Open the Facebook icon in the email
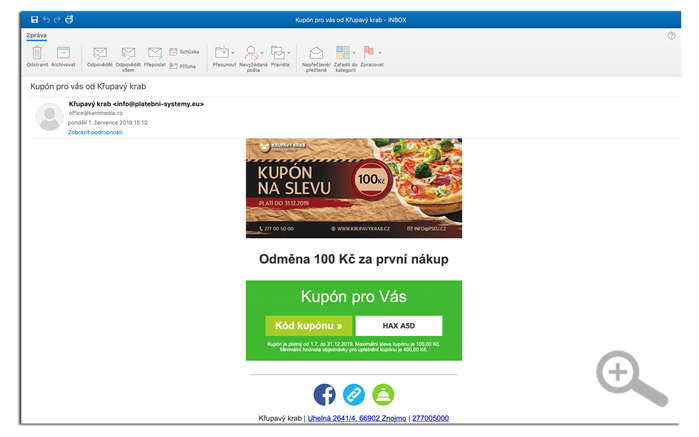 tap(325, 394)
